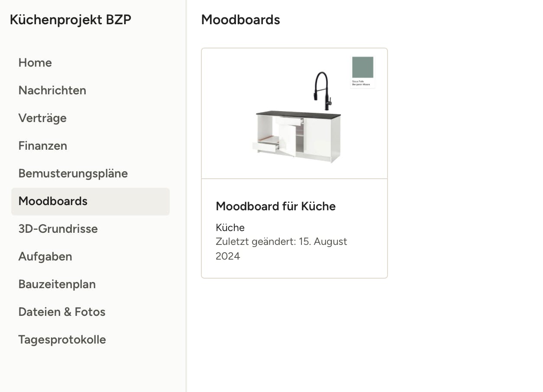Show the Bauzeitenplan

pyautogui.click(x=57, y=284)
